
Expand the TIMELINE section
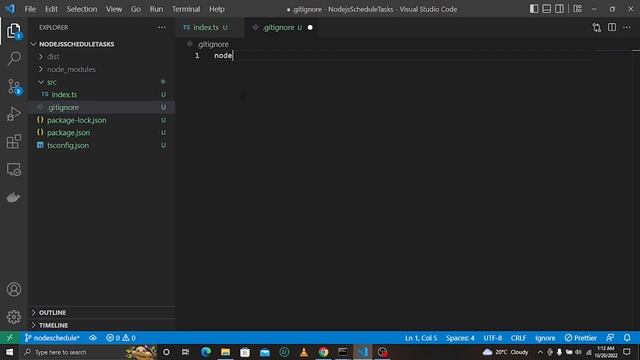53,325
